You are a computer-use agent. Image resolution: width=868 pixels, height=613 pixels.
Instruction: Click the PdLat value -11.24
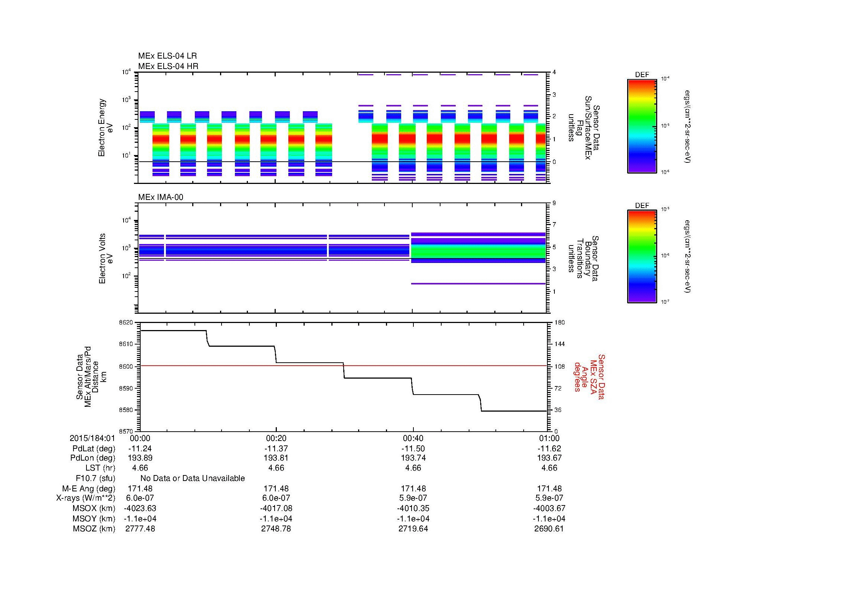point(140,449)
